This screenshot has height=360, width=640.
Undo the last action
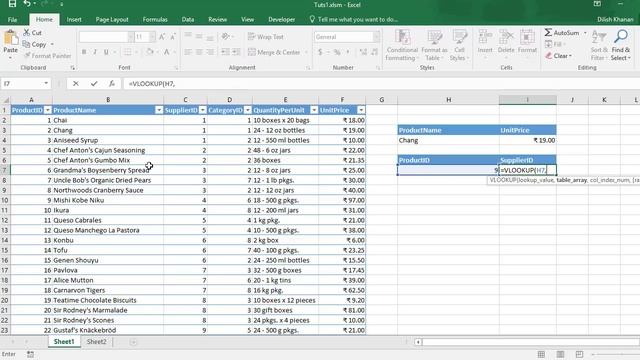pyautogui.click(x=27, y=4)
